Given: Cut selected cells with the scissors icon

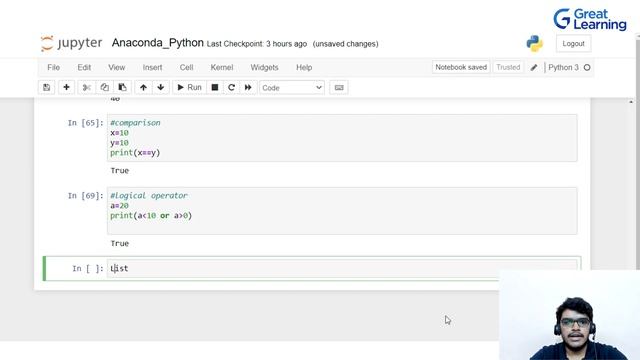Looking at the screenshot, I should (87, 87).
